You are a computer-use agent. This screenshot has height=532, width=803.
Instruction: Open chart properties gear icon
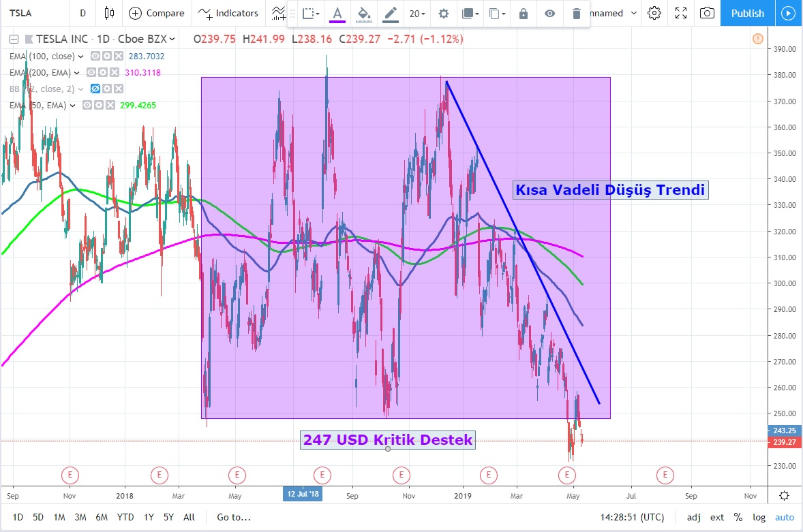coord(654,14)
